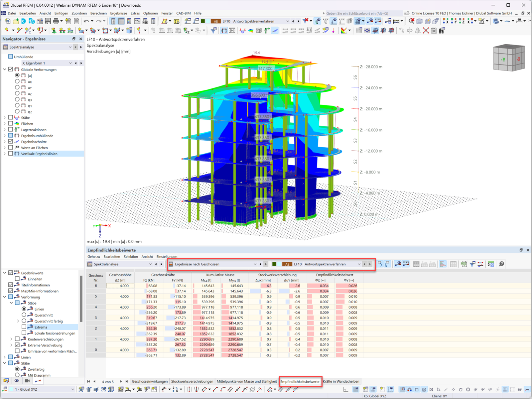Expand the Stäbe node in the results navigator

click(4, 117)
